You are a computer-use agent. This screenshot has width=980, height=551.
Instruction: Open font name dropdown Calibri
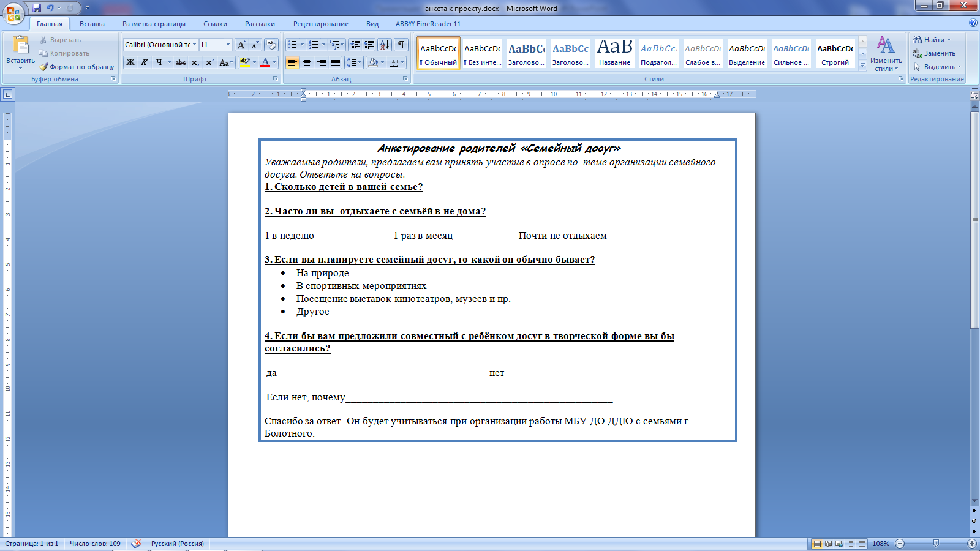point(194,45)
